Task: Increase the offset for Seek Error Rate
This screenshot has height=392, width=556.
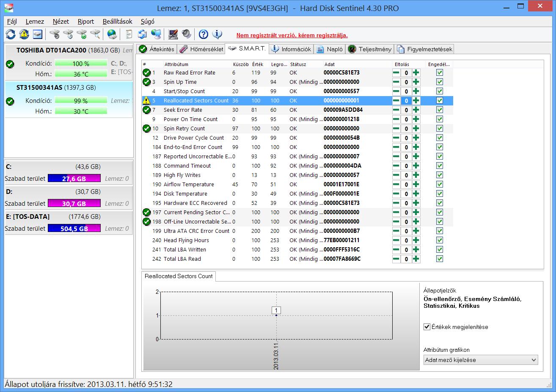Action: pos(416,110)
